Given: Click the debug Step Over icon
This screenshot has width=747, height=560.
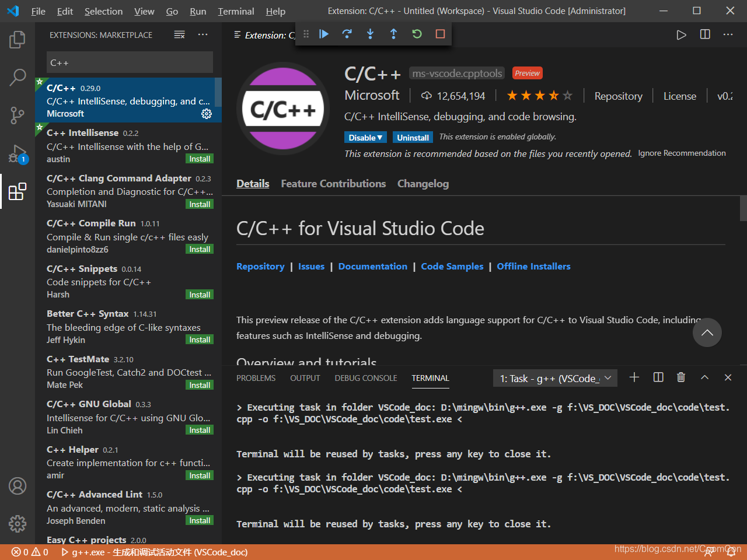Looking at the screenshot, I should (347, 34).
